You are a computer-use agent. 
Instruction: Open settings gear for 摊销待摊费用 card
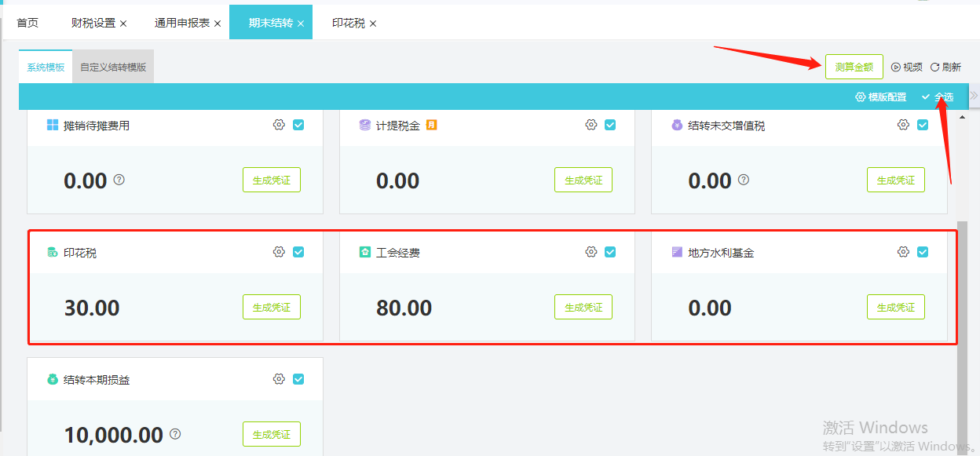click(x=279, y=125)
